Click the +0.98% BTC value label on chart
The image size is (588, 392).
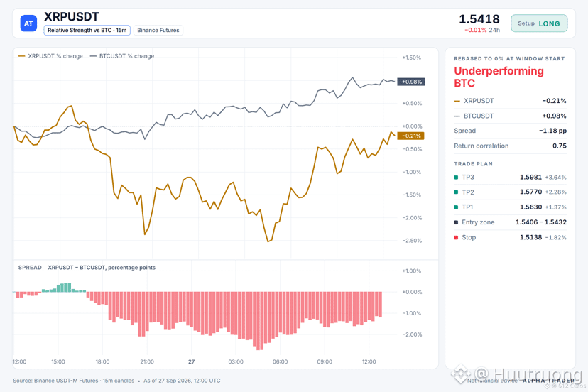[411, 82]
